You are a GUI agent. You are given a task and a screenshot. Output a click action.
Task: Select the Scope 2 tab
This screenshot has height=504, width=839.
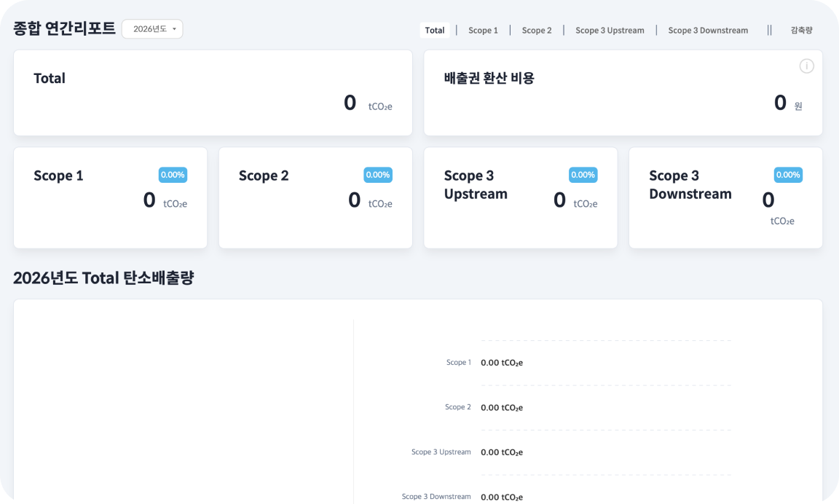tap(537, 30)
